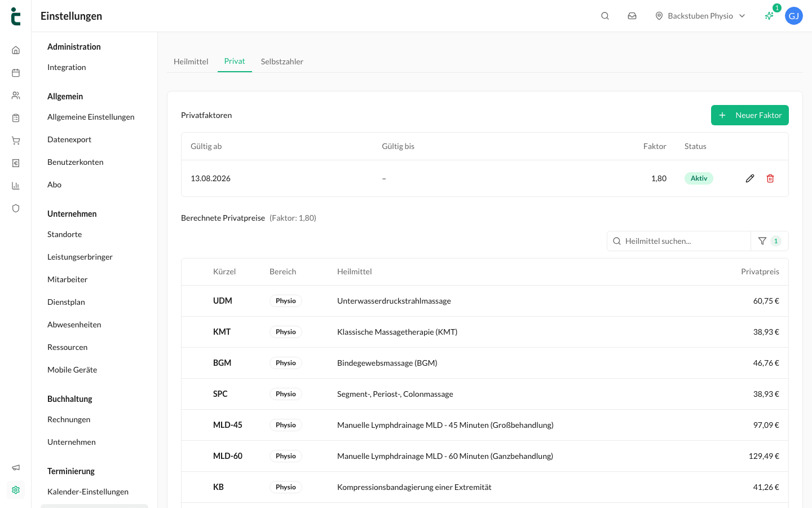The height and width of the screenshot is (508, 812).
Task: Click the Privatpreis column header
Action: pos(760,271)
